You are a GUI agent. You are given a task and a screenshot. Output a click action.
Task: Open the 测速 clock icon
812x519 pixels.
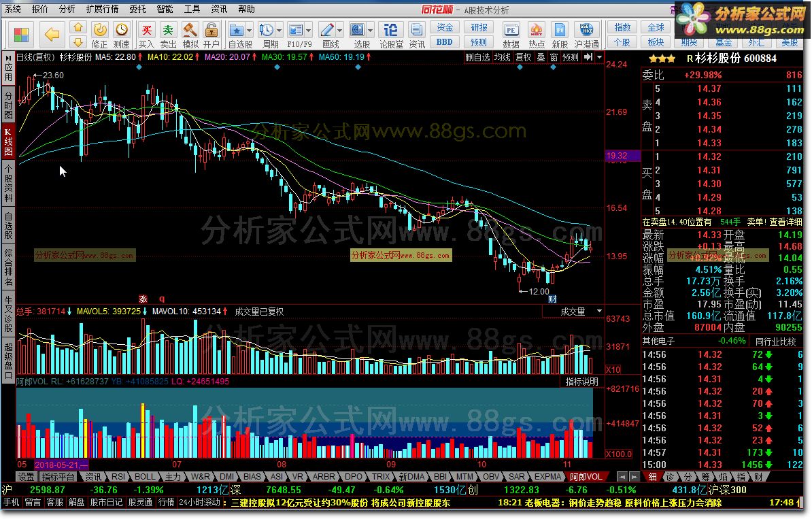point(122,30)
